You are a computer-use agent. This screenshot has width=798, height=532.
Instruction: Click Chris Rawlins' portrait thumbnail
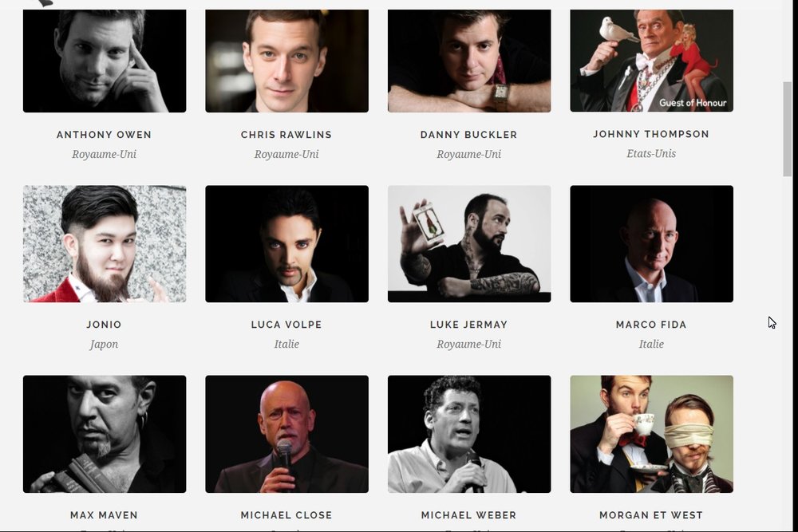286,61
